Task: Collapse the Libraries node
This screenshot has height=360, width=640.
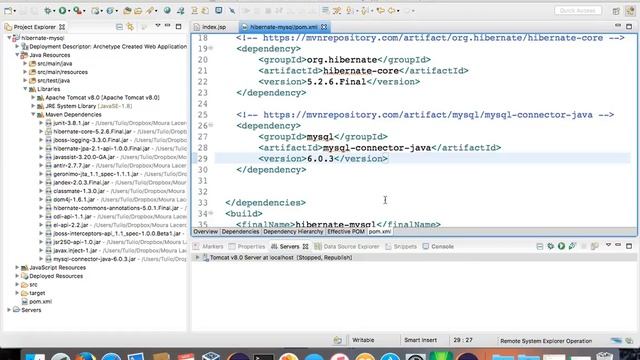Action: coord(25,89)
